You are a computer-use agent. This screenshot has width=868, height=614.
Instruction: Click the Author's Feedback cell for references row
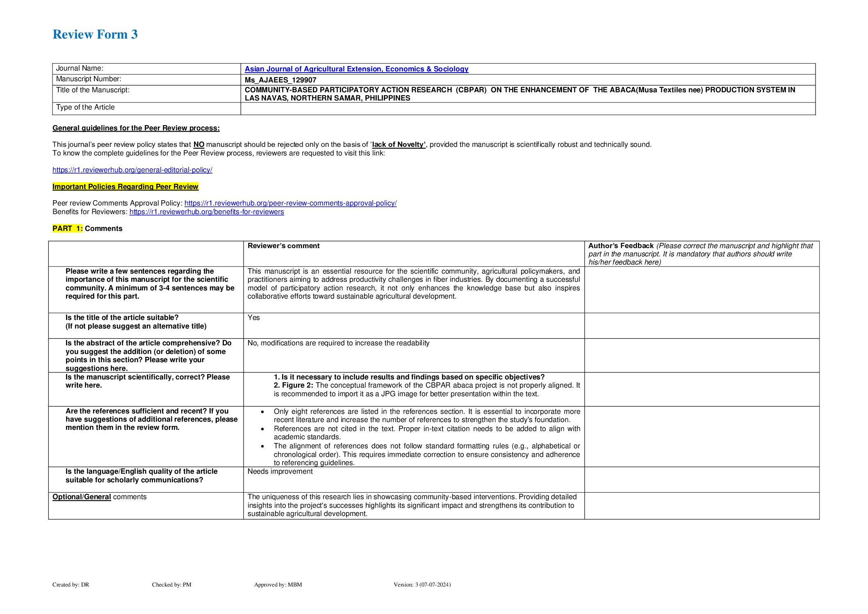pos(701,436)
